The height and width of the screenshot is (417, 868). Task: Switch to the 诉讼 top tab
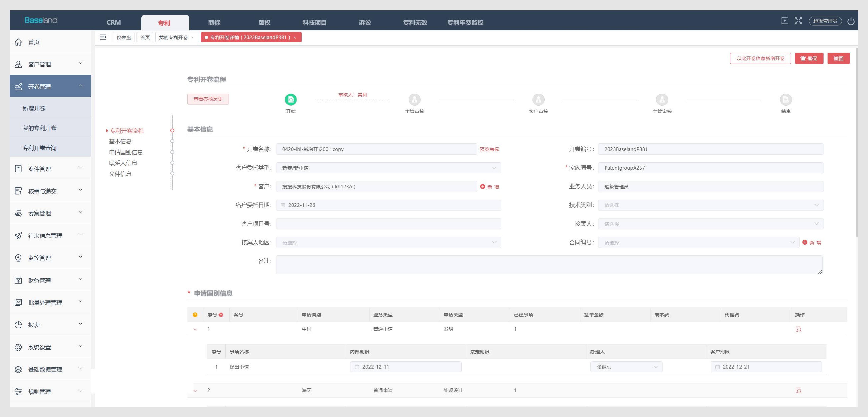click(365, 22)
